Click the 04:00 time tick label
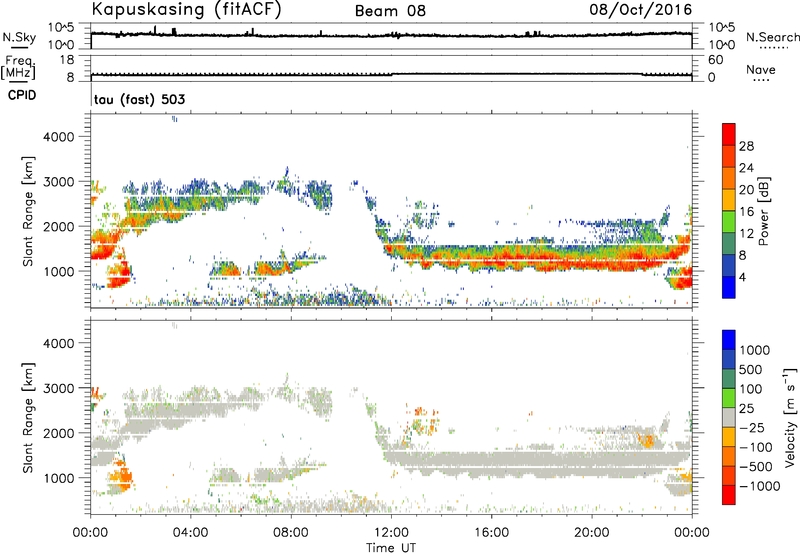The image size is (800, 554). [x=190, y=533]
